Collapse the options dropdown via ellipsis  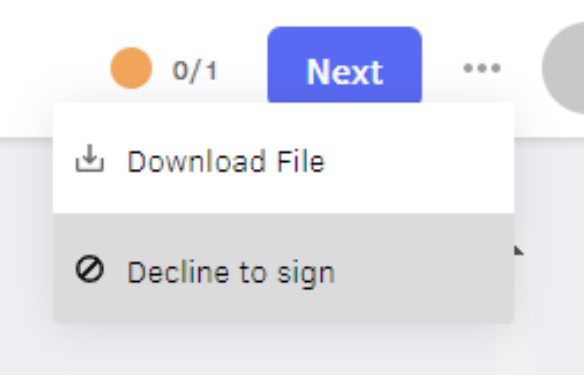pyautogui.click(x=482, y=68)
